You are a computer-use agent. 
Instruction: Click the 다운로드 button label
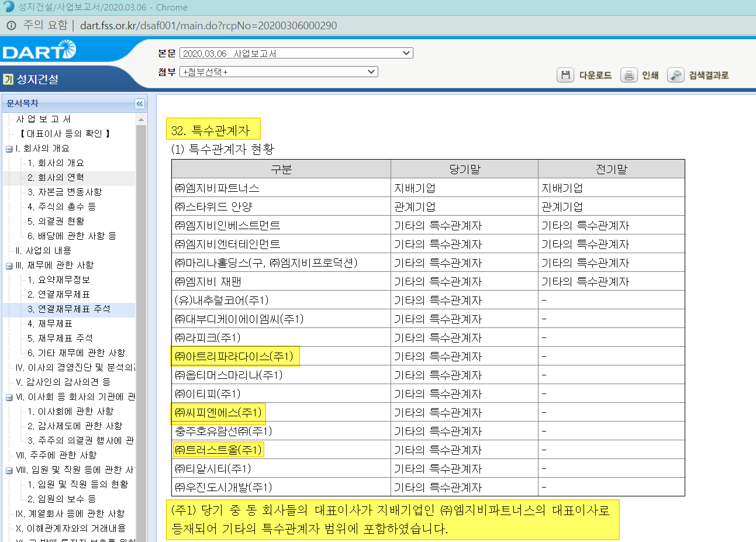pyautogui.click(x=595, y=75)
